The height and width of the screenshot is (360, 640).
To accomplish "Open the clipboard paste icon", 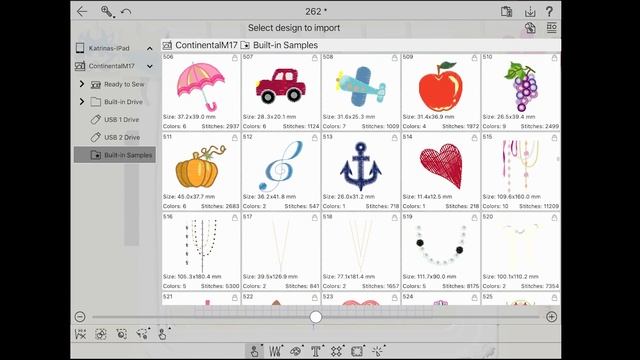I will click(507, 11).
